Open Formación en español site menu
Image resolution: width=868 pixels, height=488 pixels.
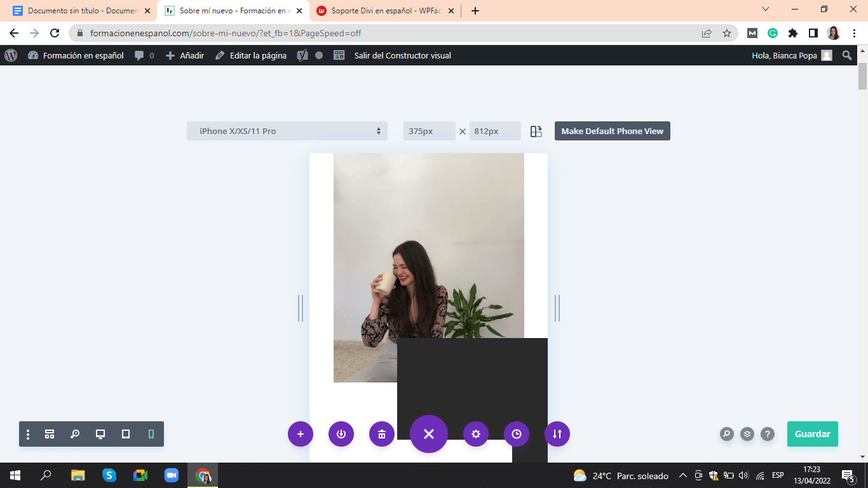(x=76, y=55)
